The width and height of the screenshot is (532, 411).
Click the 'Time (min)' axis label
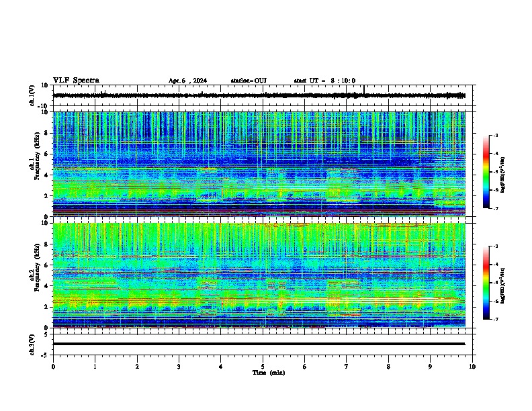point(269,373)
